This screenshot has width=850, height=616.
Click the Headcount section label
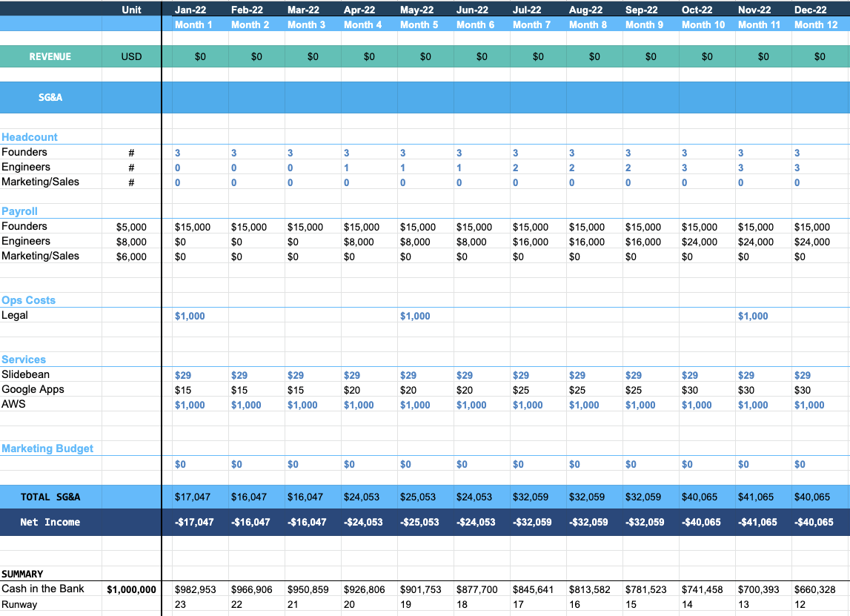30,137
